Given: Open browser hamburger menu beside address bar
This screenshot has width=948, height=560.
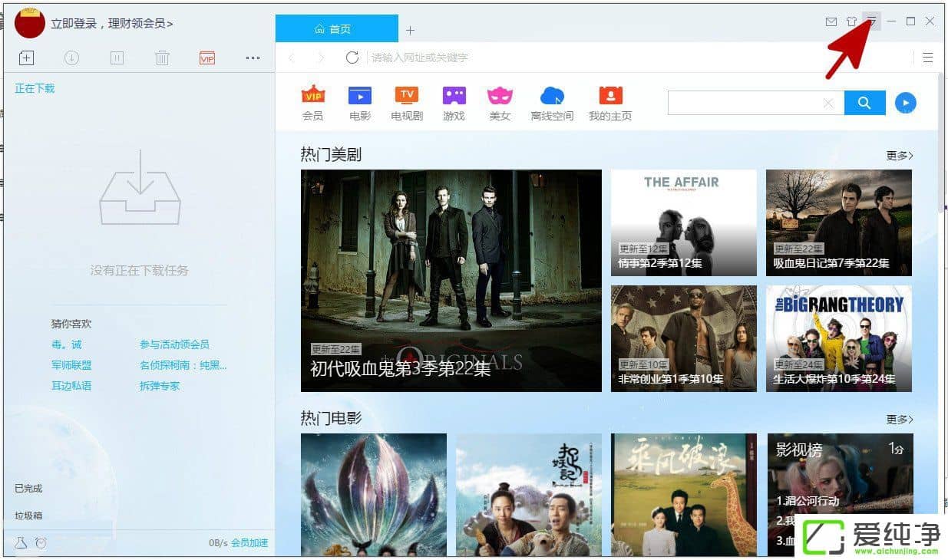Looking at the screenshot, I should click(x=927, y=58).
